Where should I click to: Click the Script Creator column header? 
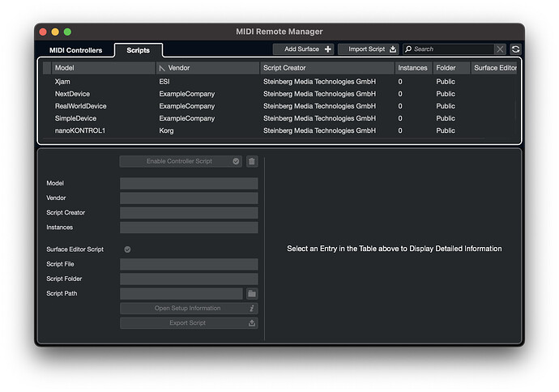pyautogui.click(x=327, y=68)
